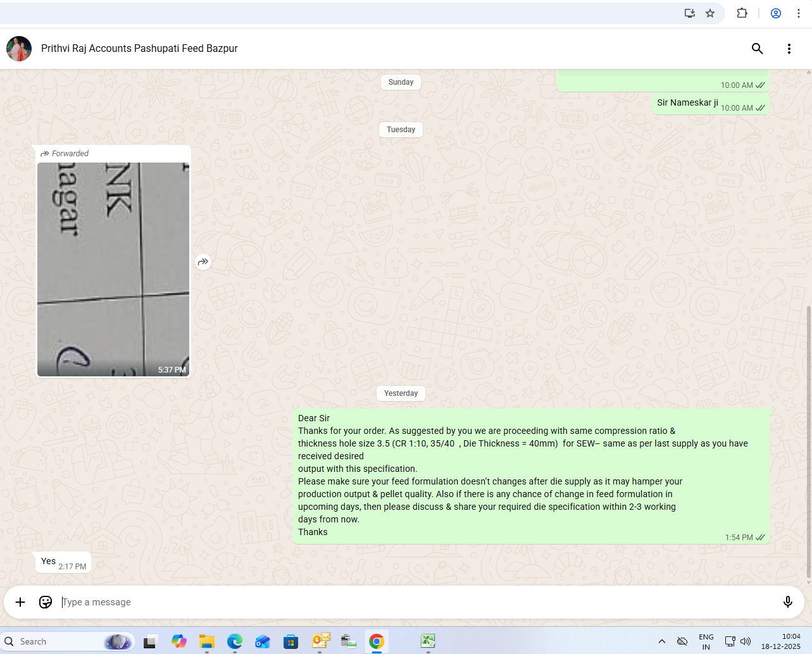Start recording a voice message
This screenshot has height=654, width=812.
tap(787, 602)
